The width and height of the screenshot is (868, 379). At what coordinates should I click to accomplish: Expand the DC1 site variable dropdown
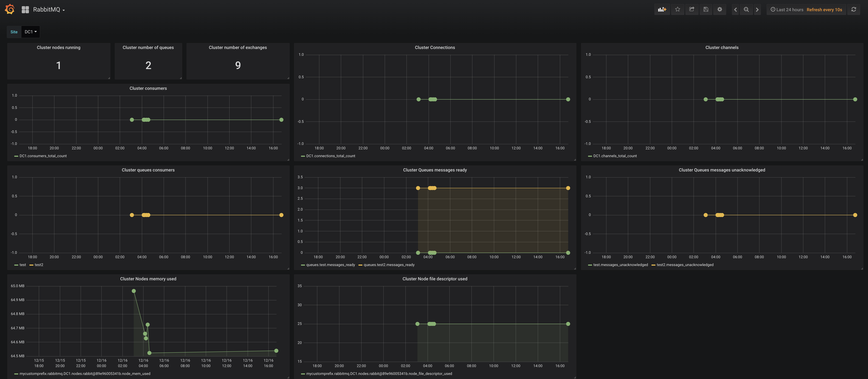[30, 32]
